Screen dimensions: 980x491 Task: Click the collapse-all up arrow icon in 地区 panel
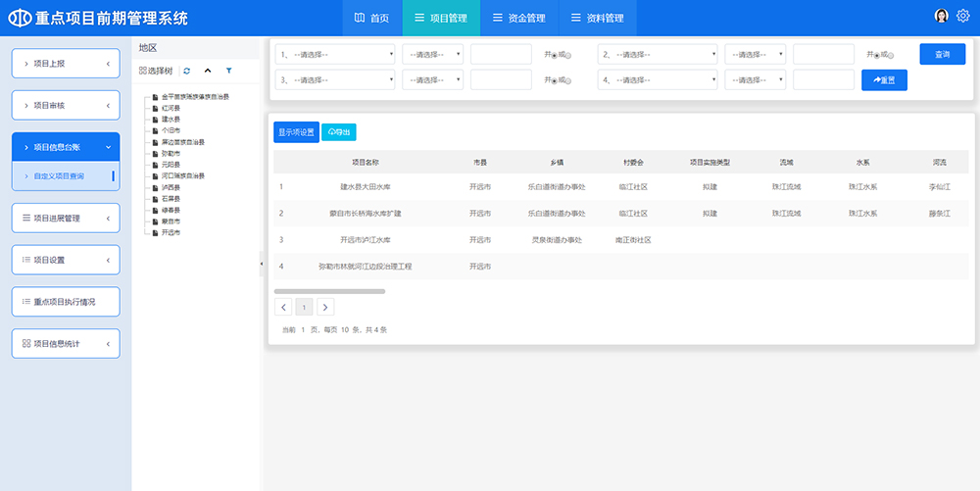207,71
